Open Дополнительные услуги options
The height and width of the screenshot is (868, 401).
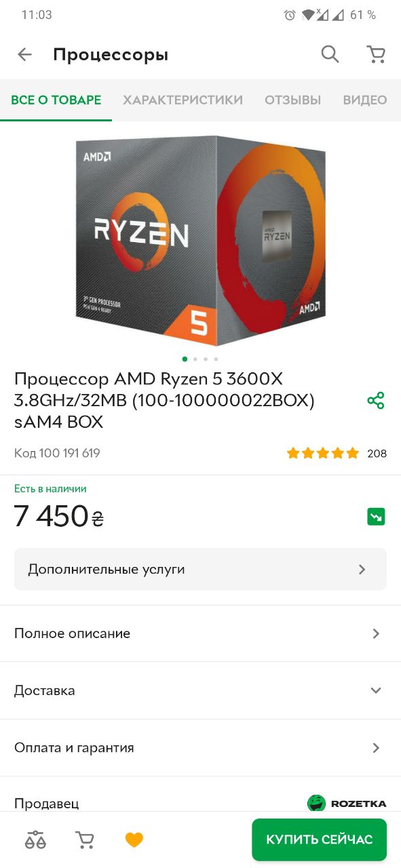200,569
